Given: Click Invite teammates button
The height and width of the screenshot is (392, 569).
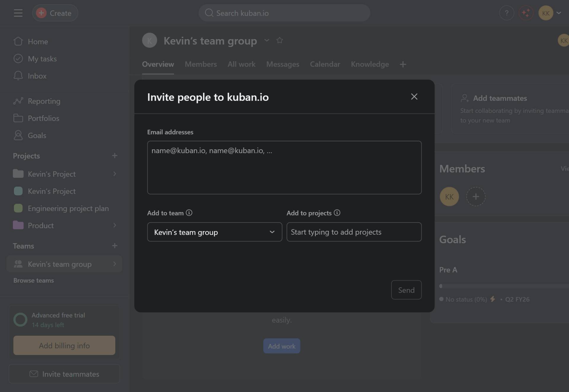Looking at the screenshot, I should coord(64,374).
